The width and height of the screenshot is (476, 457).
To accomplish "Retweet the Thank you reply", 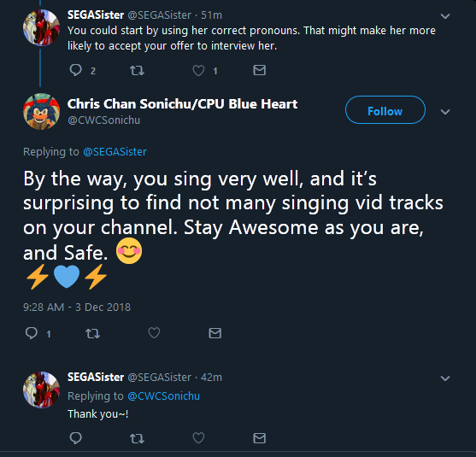I will (x=137, y=438).
